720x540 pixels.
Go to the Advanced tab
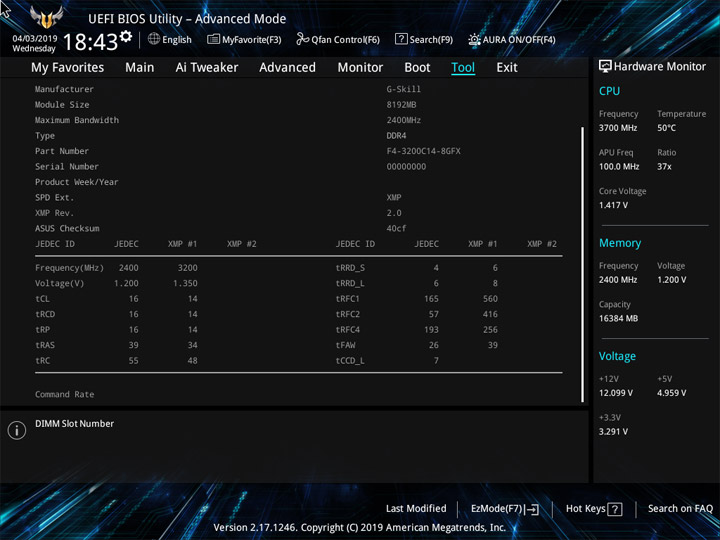point(287,68)
